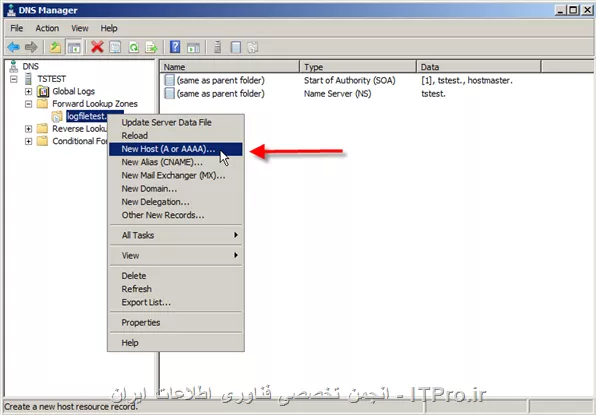The width and height of the screenshot is (596, 415).
Task: Choose New Mail Exchanger (MX)
Action: (x=176, y=176)
